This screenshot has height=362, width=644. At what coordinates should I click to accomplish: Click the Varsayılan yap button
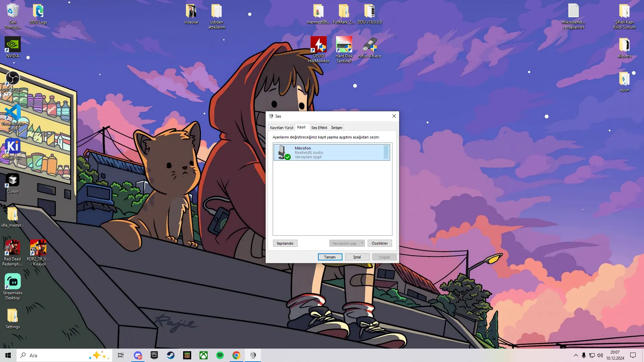(x=344, y=243)
